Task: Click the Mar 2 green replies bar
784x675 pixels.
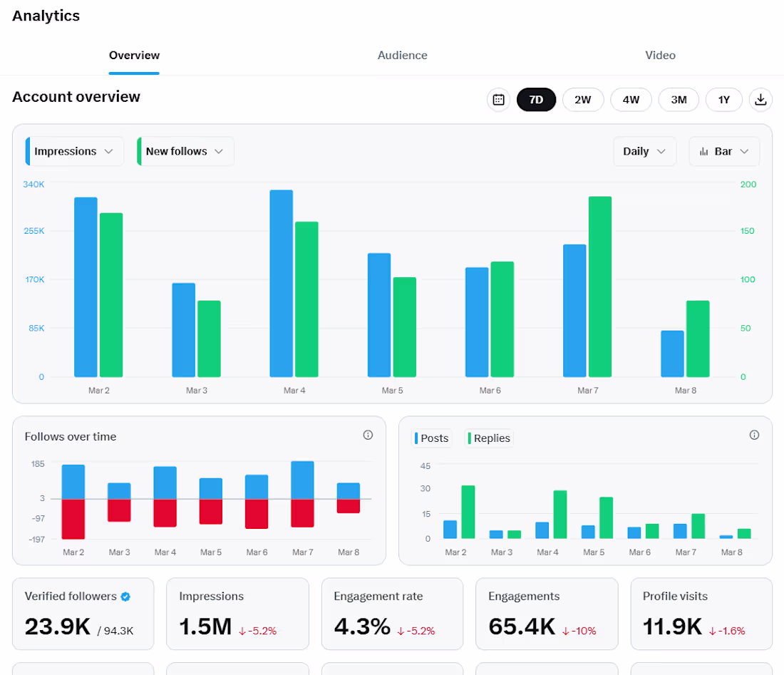Action: [468, 512]
